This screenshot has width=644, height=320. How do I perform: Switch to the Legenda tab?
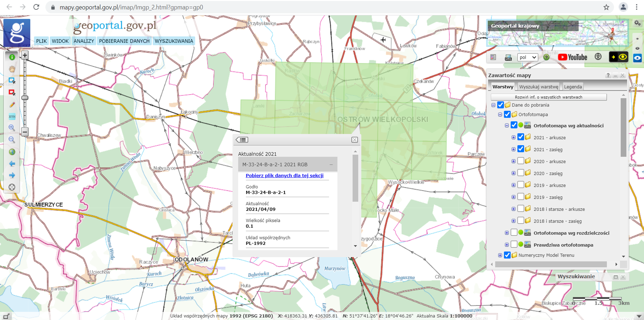(573, 87)
